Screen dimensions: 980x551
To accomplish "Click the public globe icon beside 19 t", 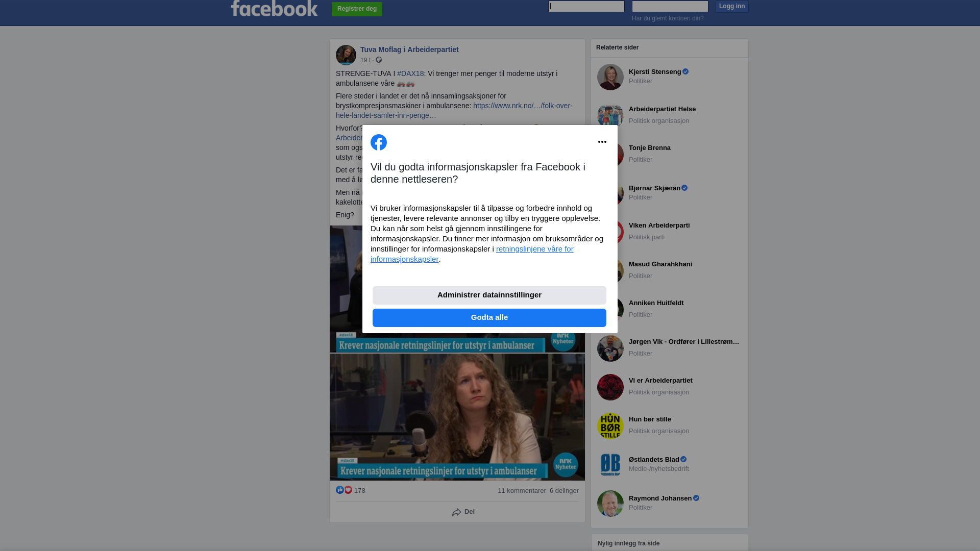I will coord(379,60).
